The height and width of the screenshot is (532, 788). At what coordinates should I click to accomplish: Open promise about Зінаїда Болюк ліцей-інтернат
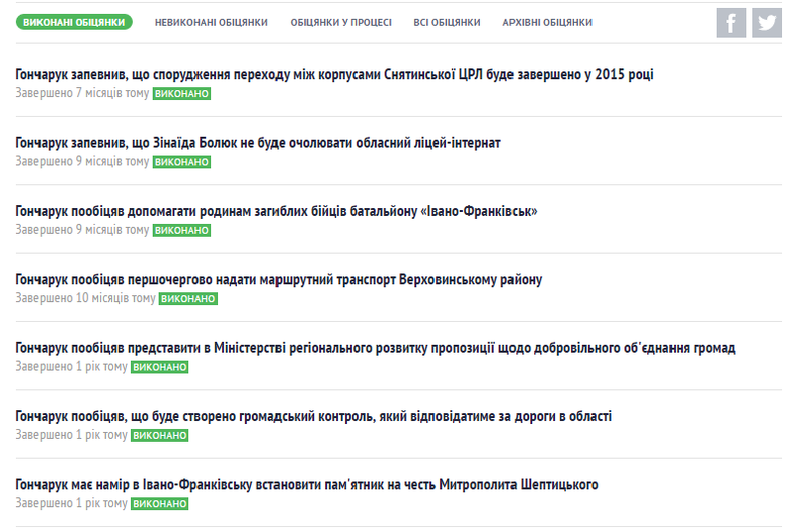tap(258, 143)
